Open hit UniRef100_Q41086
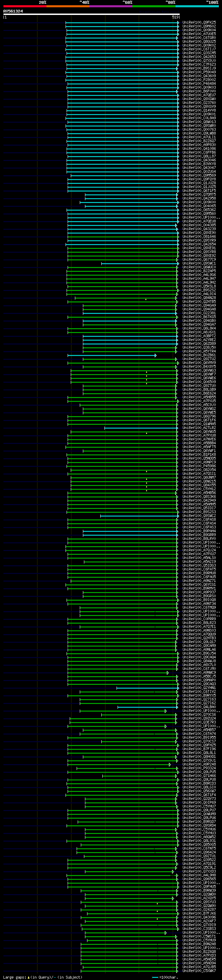 [199, 149]
